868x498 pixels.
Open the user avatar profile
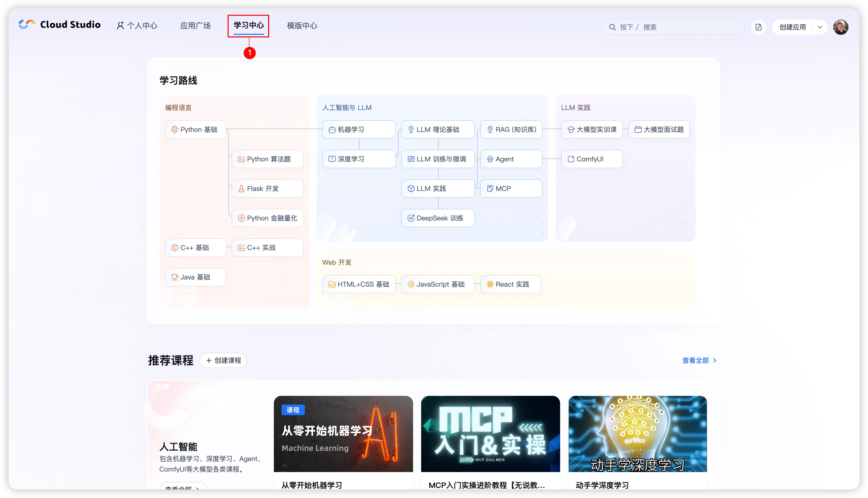[840, 27]
